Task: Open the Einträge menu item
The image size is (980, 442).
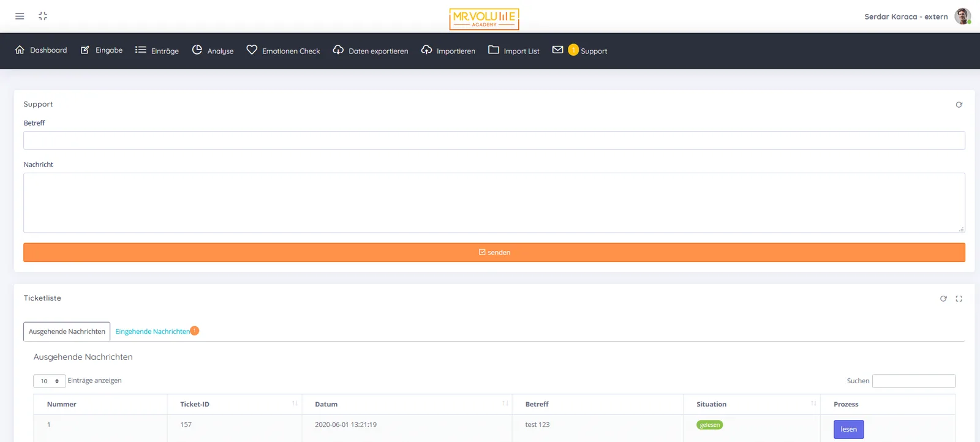Action: [157, 50]
